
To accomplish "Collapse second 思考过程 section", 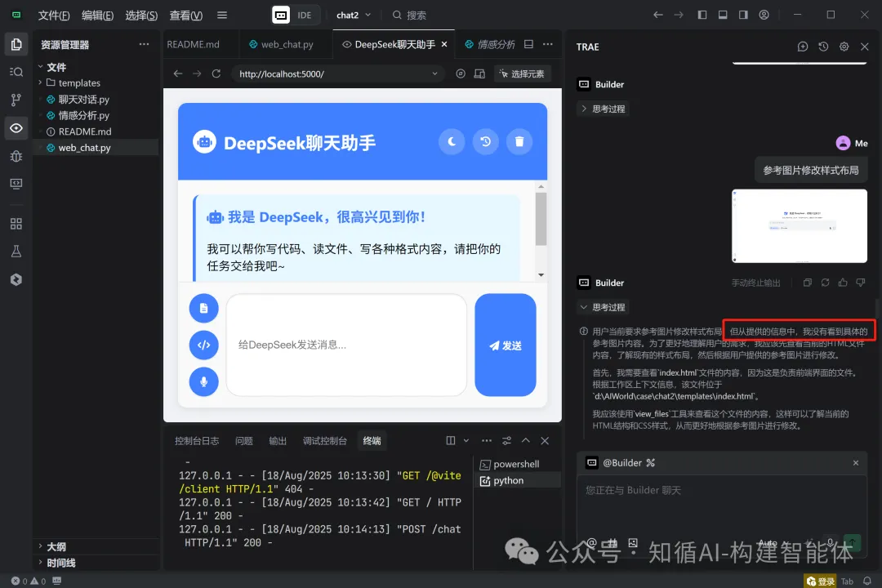I will point(603,307).
